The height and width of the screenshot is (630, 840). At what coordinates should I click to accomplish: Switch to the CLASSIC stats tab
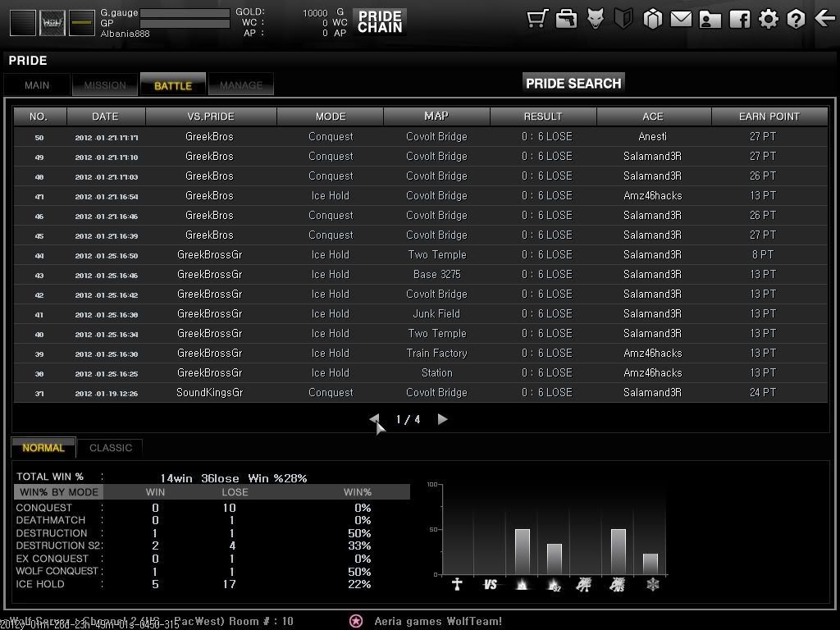point(111,448)
